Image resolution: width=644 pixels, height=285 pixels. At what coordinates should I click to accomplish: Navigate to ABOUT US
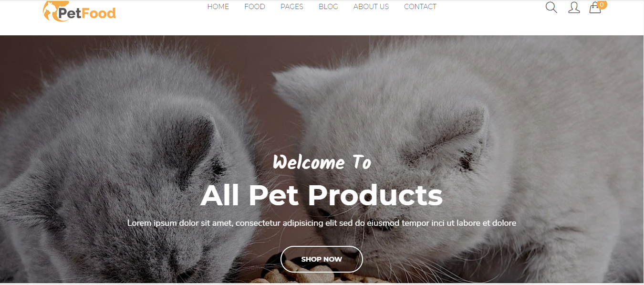371,7
